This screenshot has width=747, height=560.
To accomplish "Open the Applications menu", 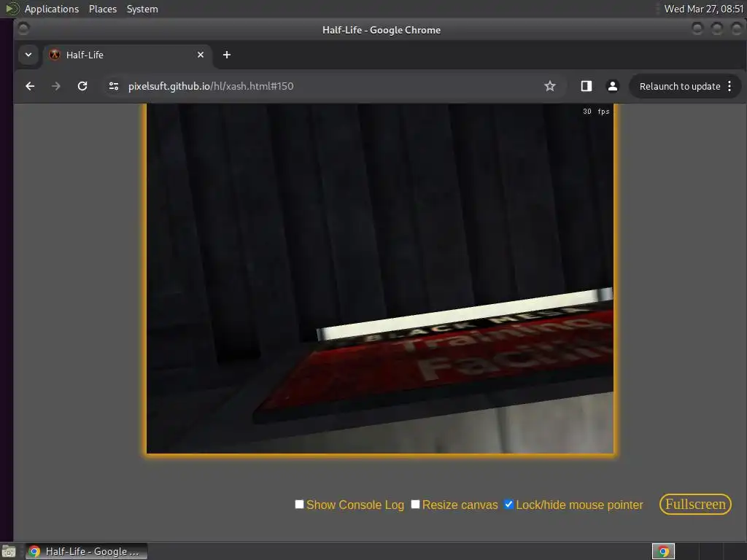I will [52, 9].
